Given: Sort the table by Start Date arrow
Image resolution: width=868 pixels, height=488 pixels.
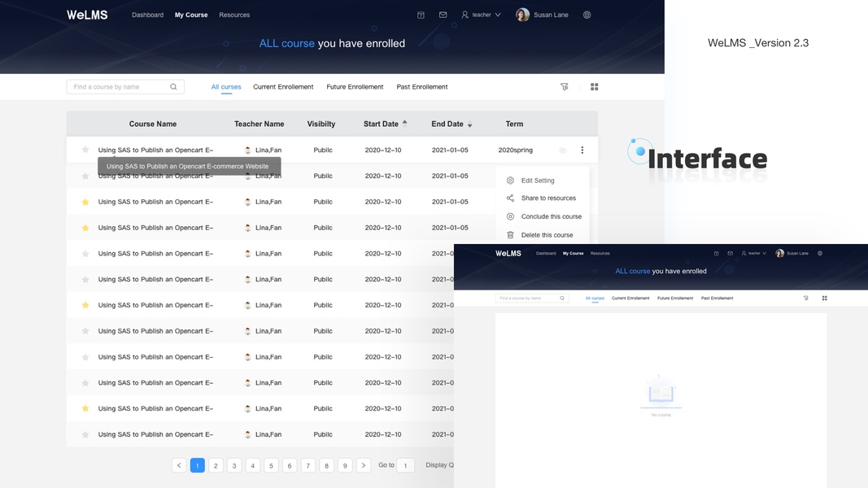Looking at the screenshot, I should [404, 124].
